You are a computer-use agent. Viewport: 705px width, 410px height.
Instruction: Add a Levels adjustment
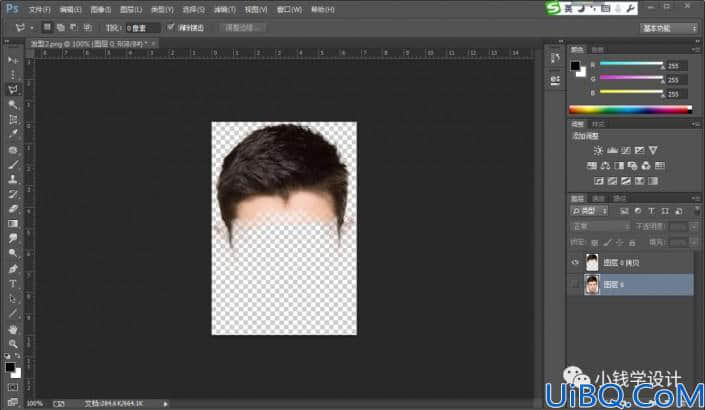pos(612,151)
